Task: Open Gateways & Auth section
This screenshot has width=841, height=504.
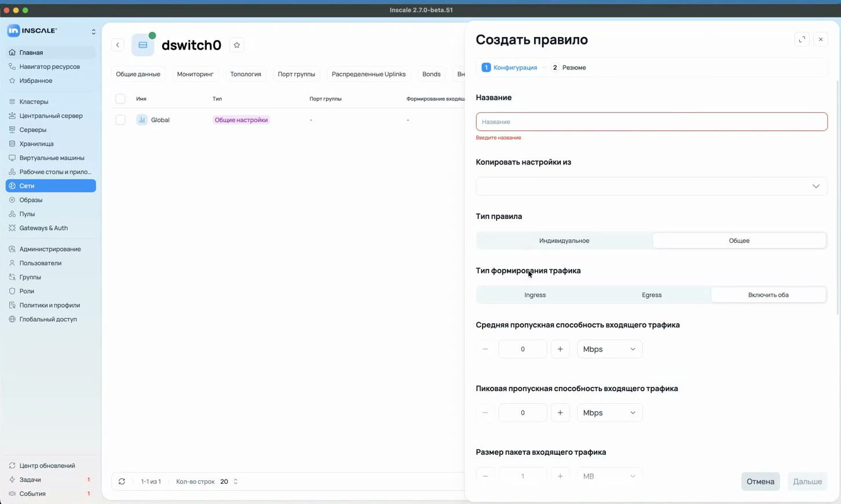Action: [51, 228]
